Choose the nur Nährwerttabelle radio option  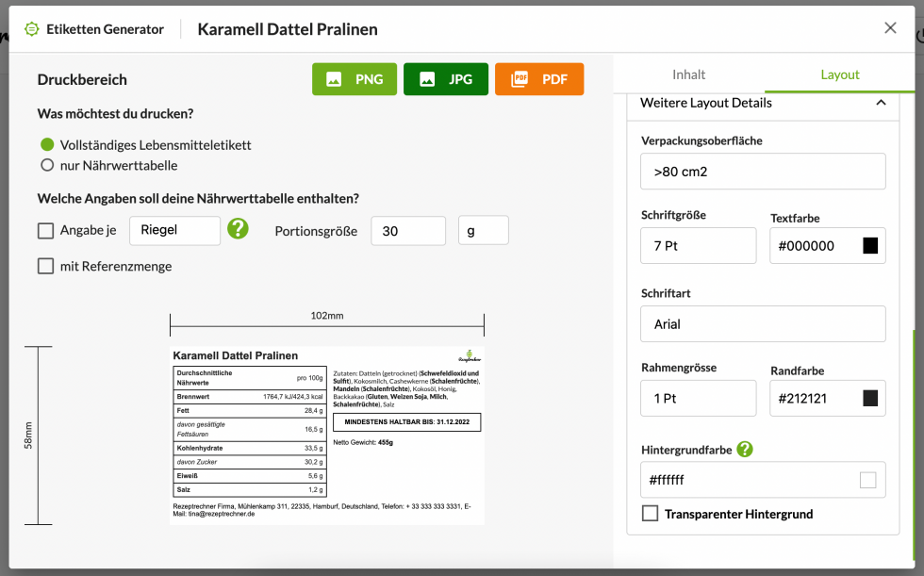pyautogui.click(x=47, y=165)
